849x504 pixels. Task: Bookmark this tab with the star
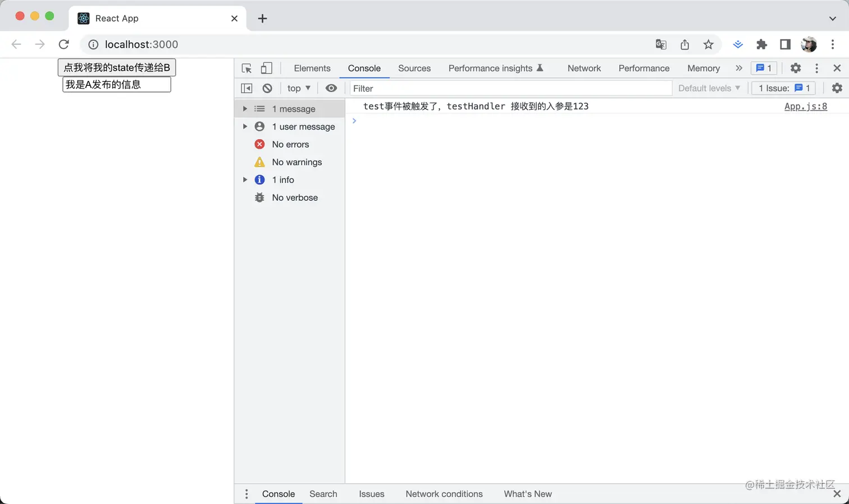(708, 44)
